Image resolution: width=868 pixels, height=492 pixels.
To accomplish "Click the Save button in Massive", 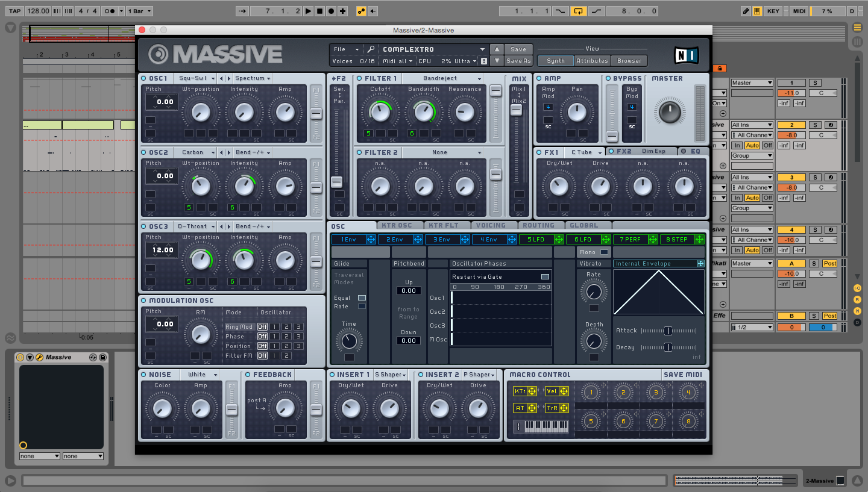I will (518, 49).
